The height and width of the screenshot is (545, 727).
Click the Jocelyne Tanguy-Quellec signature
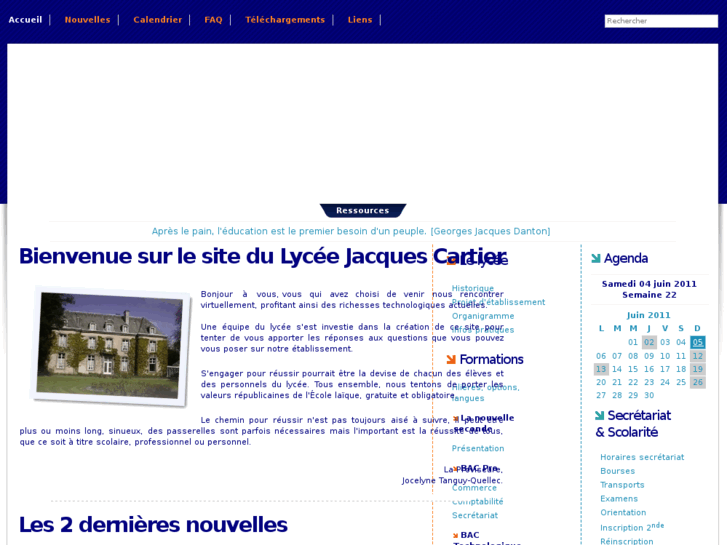pos(452,481)
